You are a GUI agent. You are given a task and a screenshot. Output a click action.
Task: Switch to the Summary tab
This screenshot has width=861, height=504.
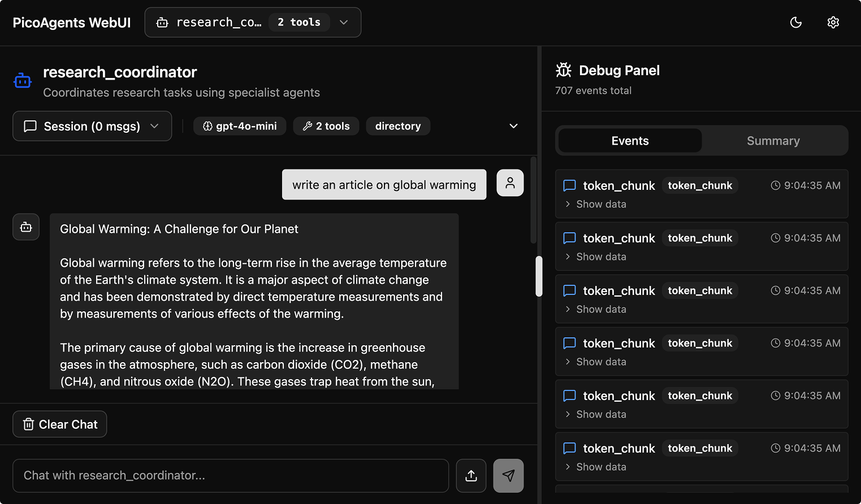point(773,140)
